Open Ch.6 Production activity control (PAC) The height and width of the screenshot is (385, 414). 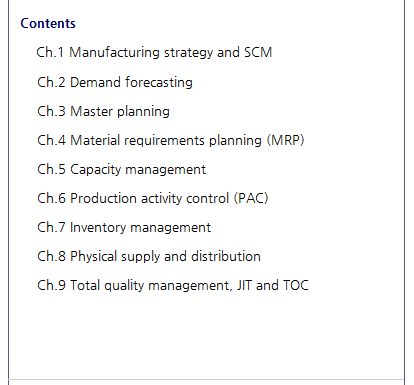[x=153, y=198]
